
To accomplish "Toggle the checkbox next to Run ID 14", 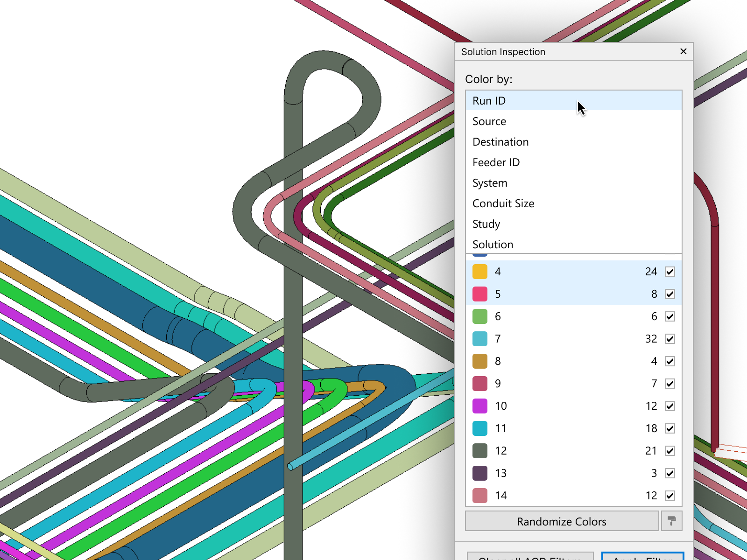I will [x=670, y=496].
